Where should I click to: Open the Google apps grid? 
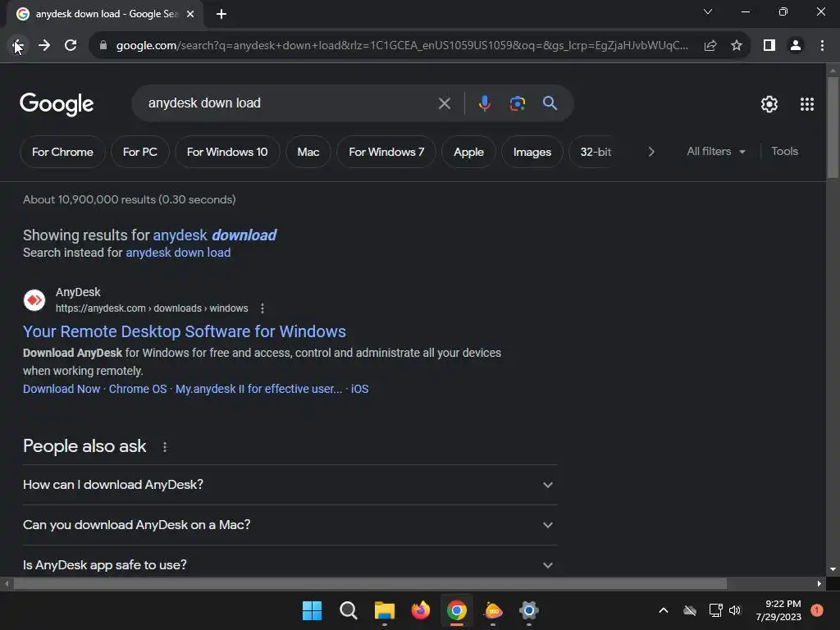point(807,104)
